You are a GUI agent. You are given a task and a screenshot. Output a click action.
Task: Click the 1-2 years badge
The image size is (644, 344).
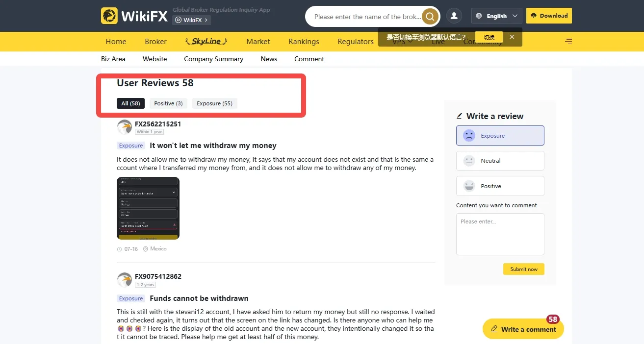click(145, 285)
